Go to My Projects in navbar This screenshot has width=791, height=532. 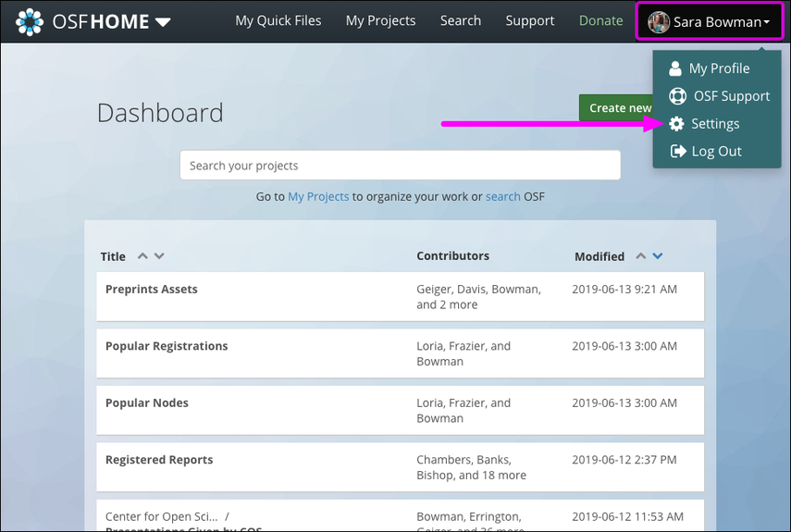pyautogui.click(x=380, y=20)
